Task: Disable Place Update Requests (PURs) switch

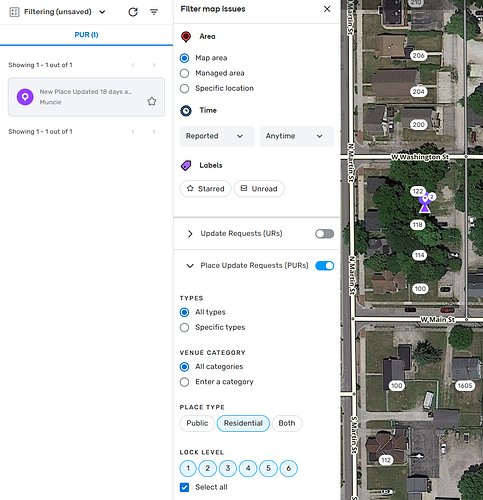Action: pyautogui.click(x=324, y=266)
